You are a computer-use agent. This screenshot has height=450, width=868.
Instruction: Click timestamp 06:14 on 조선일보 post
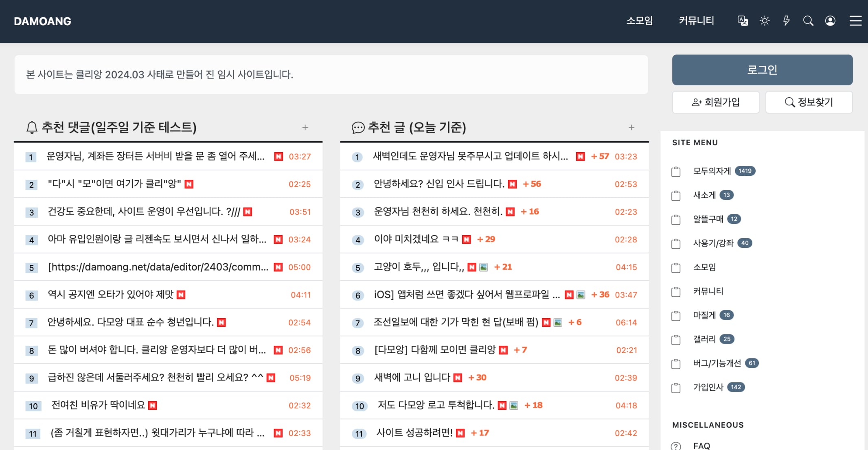[x=626, y=323]
